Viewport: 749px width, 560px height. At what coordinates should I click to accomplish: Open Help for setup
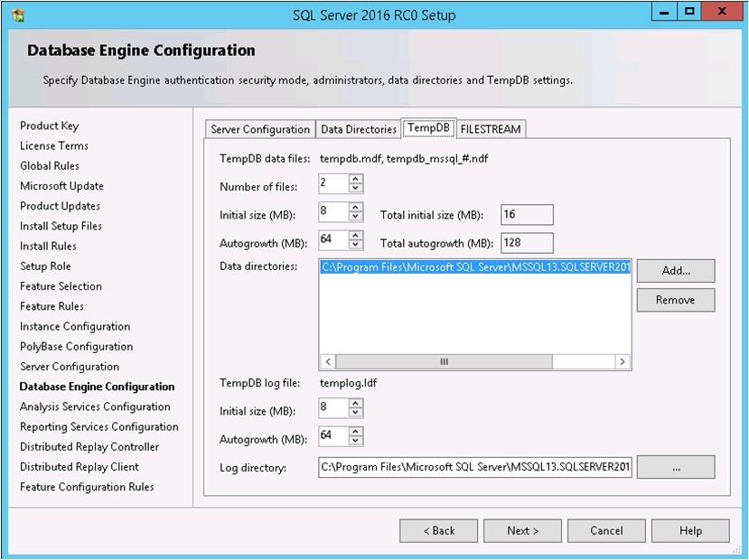[x=690, y=531]
